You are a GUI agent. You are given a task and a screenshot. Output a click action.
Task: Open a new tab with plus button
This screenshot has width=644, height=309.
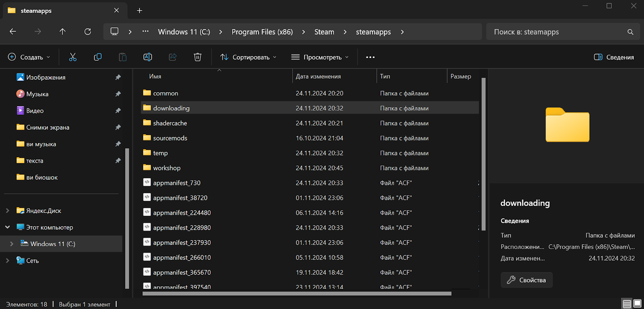coord(140,10)
